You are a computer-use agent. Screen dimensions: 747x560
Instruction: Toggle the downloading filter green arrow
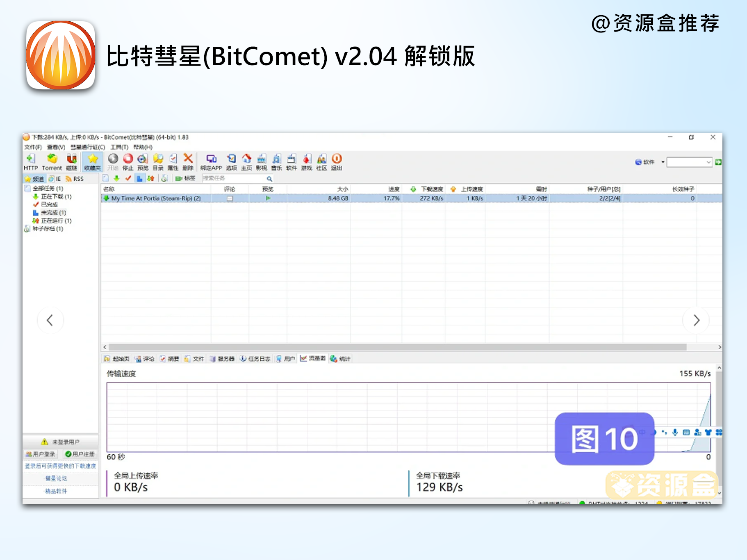(117, 178)
